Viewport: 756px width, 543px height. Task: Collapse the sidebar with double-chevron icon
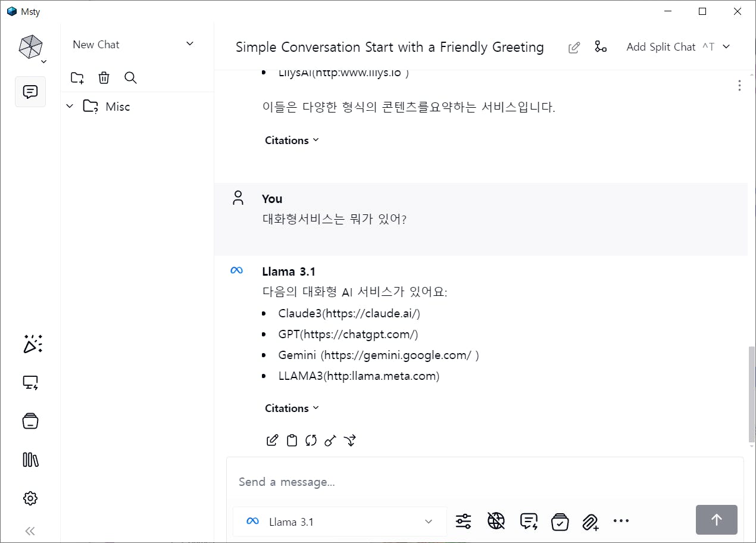coord(30,531)
